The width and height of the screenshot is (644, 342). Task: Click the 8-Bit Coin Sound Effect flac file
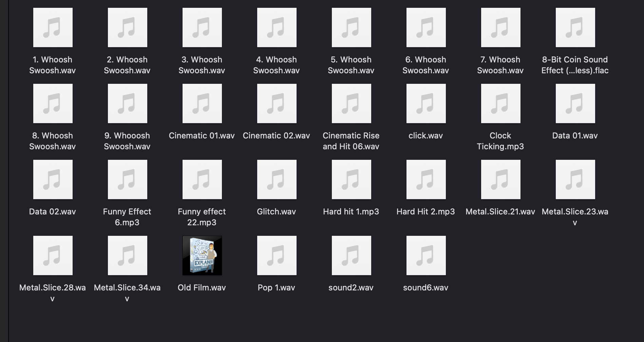click(x=575, y=27)
